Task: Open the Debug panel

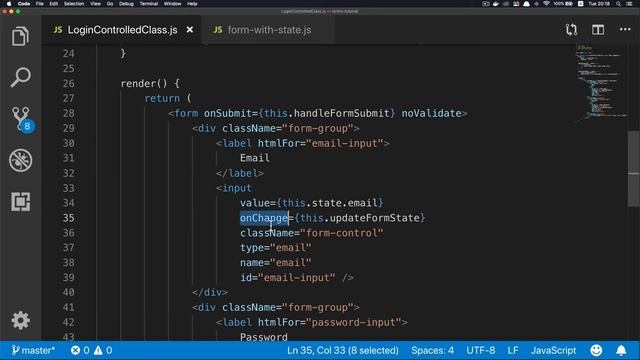Action: coord(20,160)
